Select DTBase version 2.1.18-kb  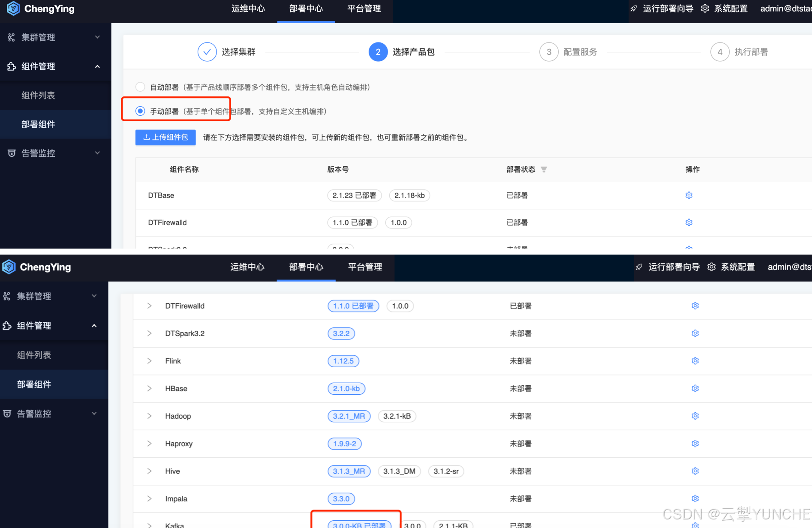409,195
